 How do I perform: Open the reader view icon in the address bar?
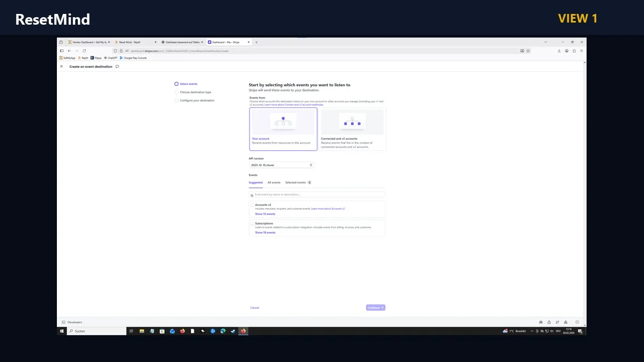[x=522, y=50]
